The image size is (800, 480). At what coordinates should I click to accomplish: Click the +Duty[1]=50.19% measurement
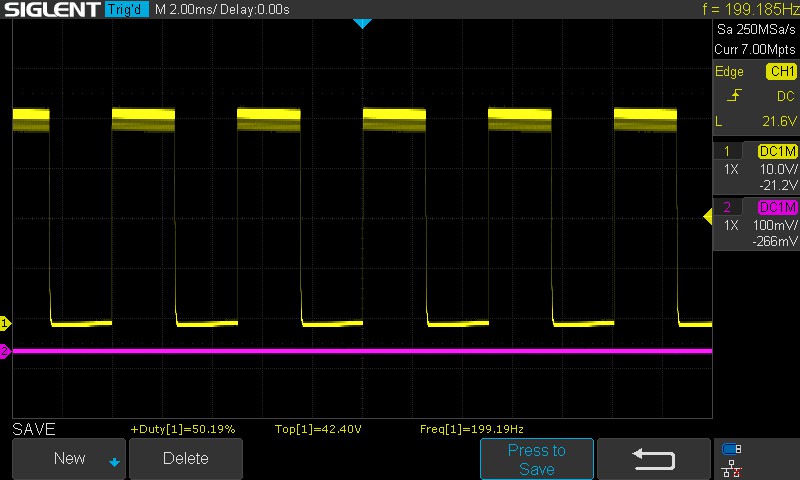[x=183, y=429]
